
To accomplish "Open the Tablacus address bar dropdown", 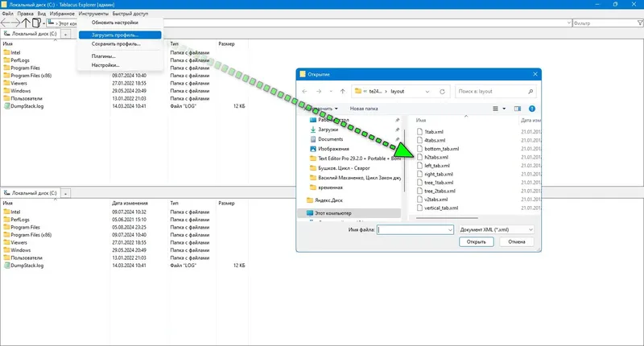I will [568, 23].
